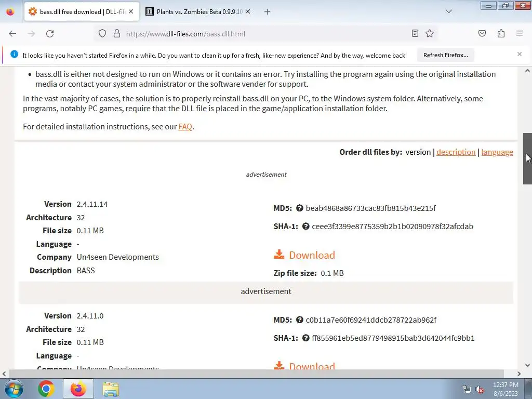Reload the current page

coord(50,34)
